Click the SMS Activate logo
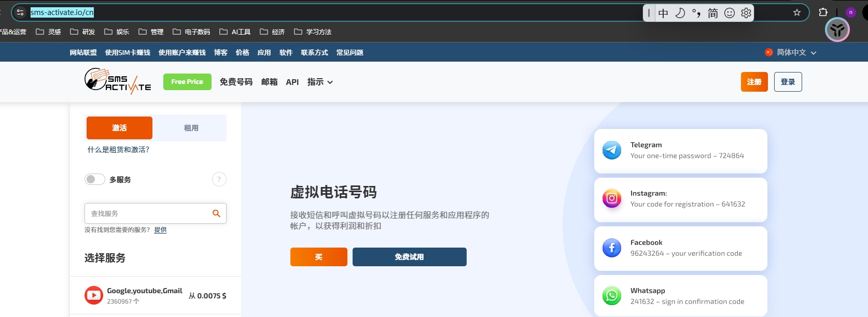The image size is (868, 317). point(118,81)
